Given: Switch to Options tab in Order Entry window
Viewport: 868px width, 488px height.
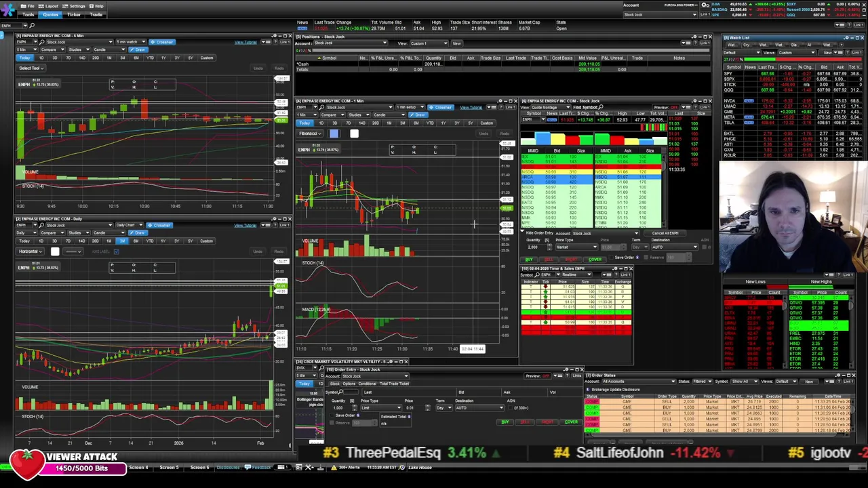Looking at the screenshot, I should pos(350,384).
